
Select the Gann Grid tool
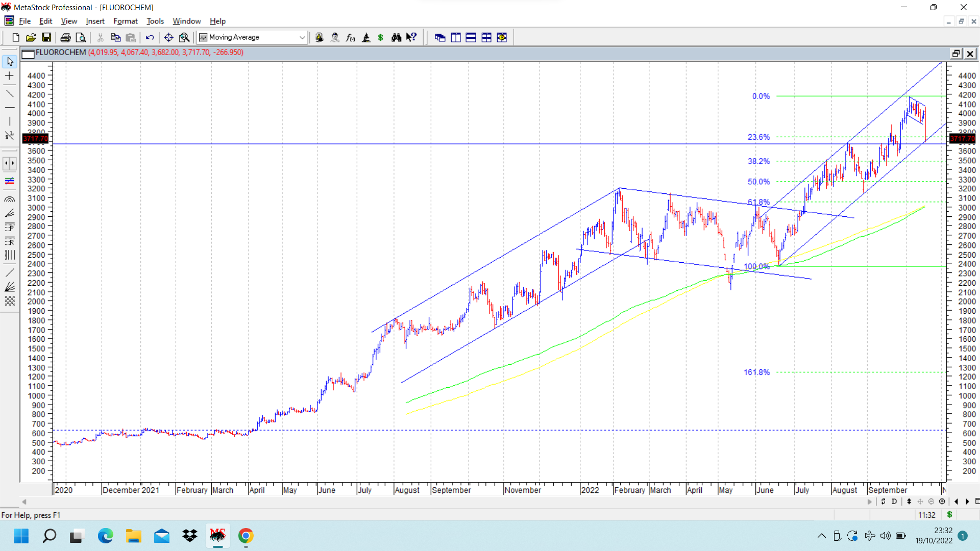pos(9,301)
